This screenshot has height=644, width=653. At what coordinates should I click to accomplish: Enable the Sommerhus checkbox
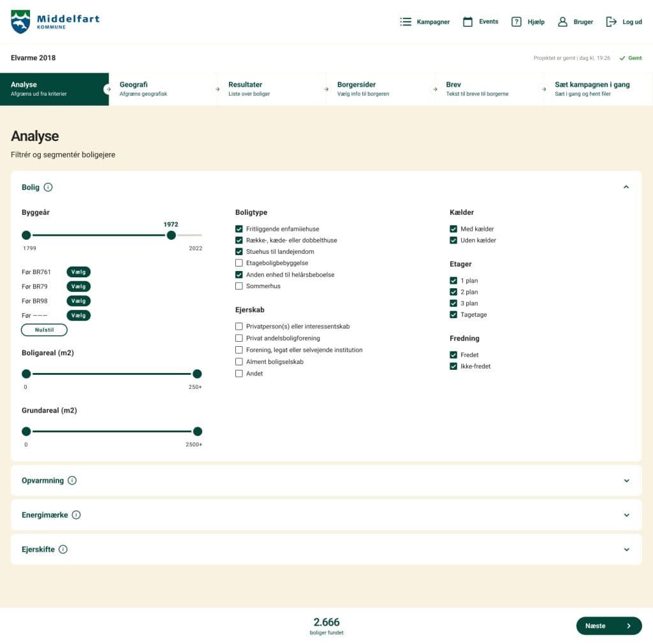(239, 286)
